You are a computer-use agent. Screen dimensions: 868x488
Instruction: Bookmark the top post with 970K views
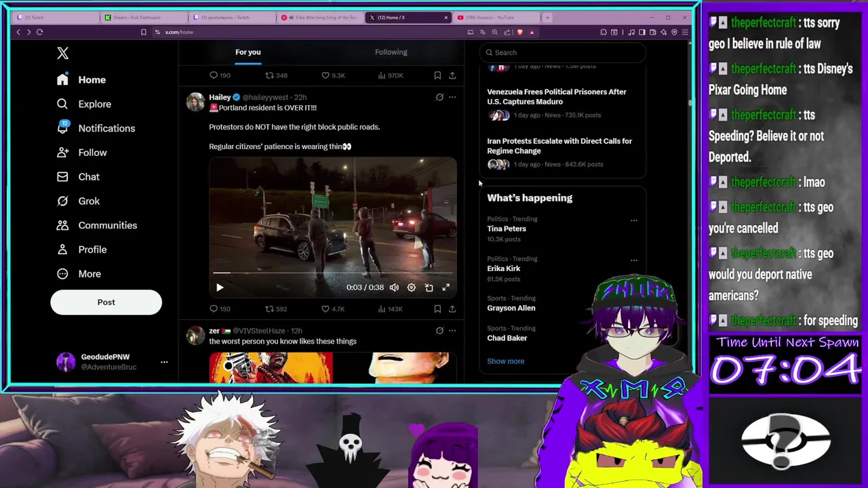[x=437, y=75]
